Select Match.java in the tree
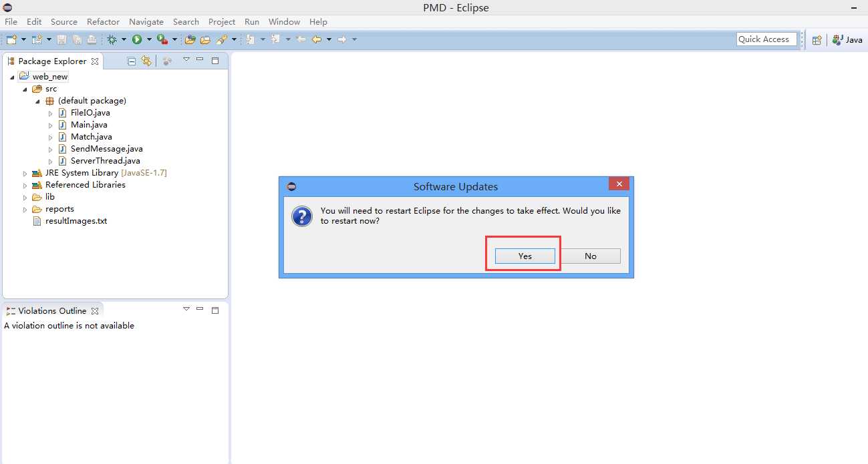 pos(91,137)
